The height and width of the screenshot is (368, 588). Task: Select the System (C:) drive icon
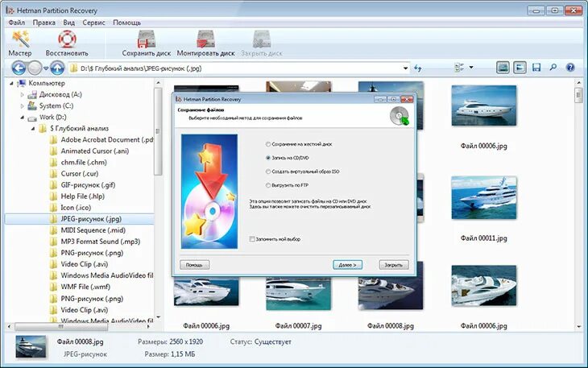click(33, 105)
